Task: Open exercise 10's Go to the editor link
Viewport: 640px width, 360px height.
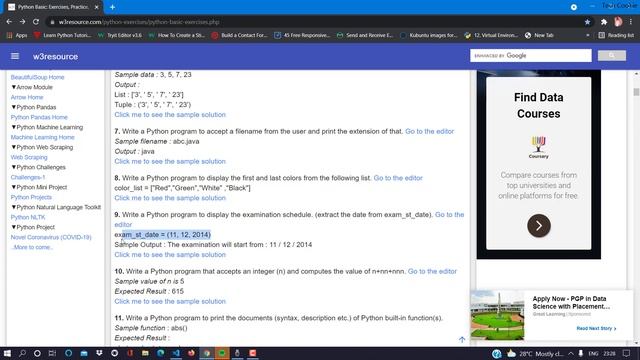Action: tap(432, 271)
